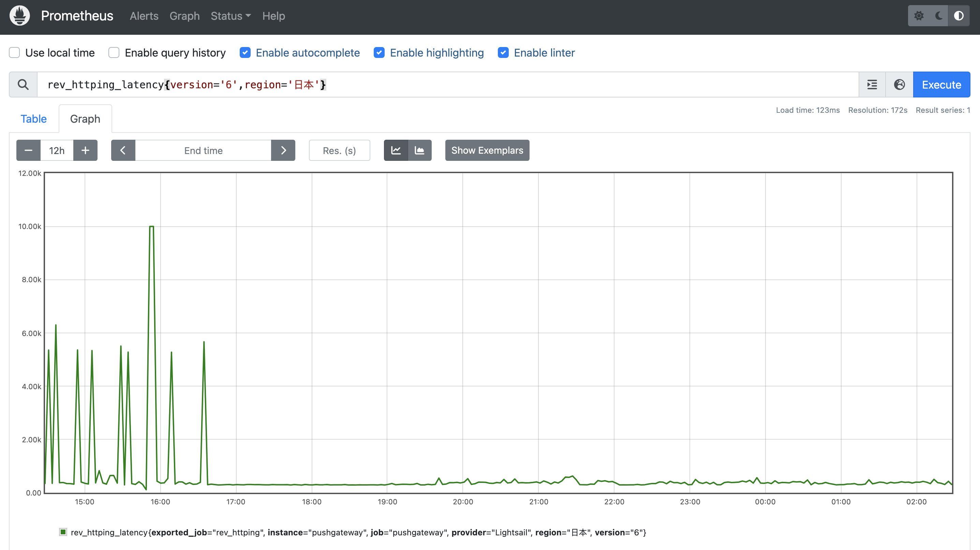Enable the Use local time checkbox

(14, 52)
